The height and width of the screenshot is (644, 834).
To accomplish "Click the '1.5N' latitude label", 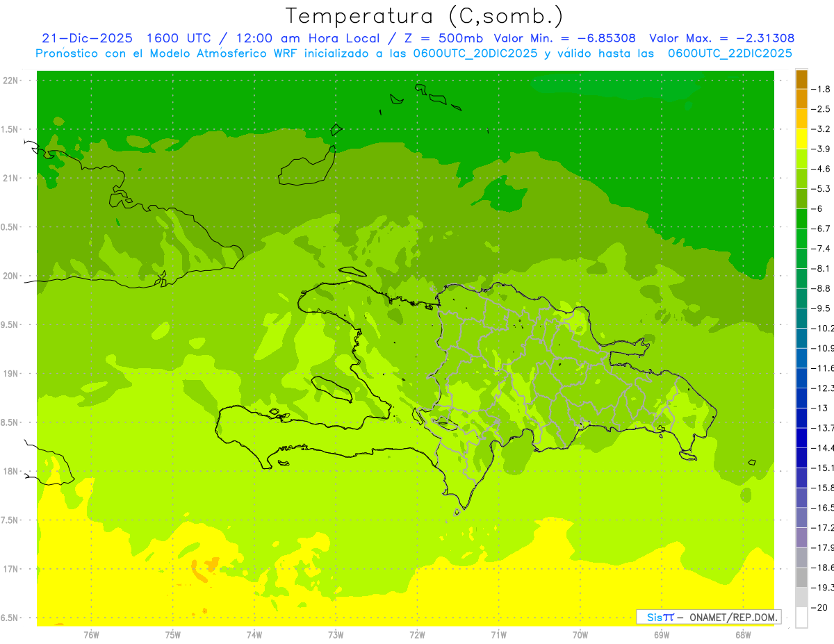I will [10, 129].
